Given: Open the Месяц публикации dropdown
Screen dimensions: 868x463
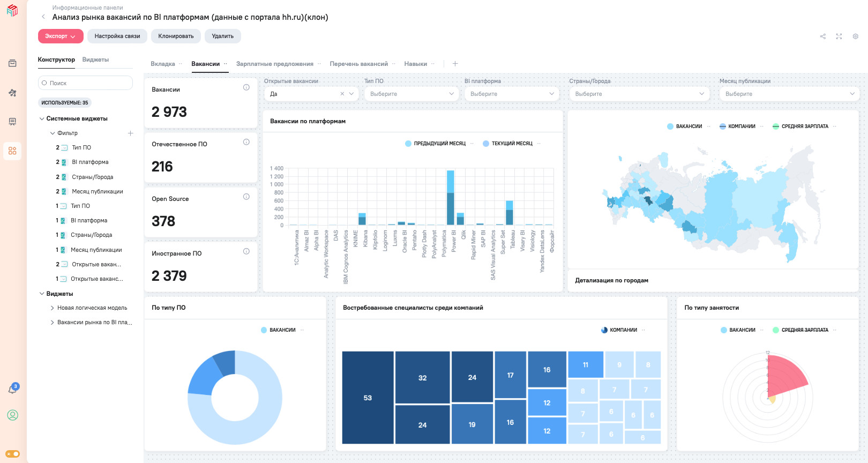Looking at the screenshot, I should [789, 94].
